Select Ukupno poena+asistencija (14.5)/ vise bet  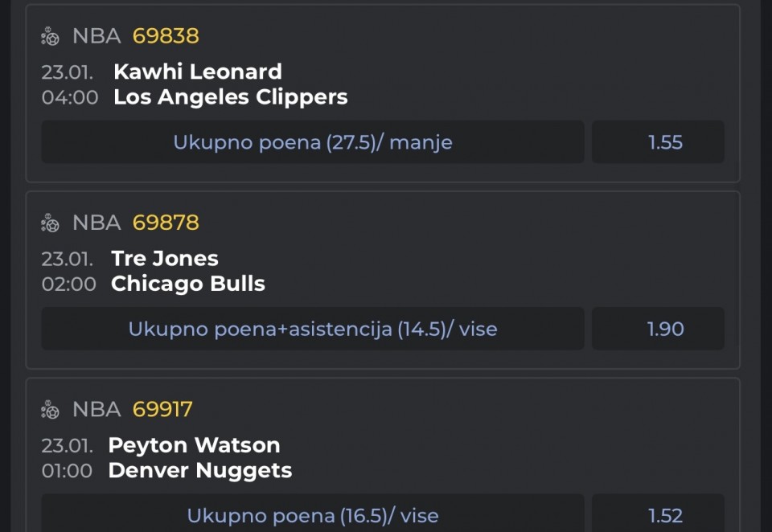[313, 329]
